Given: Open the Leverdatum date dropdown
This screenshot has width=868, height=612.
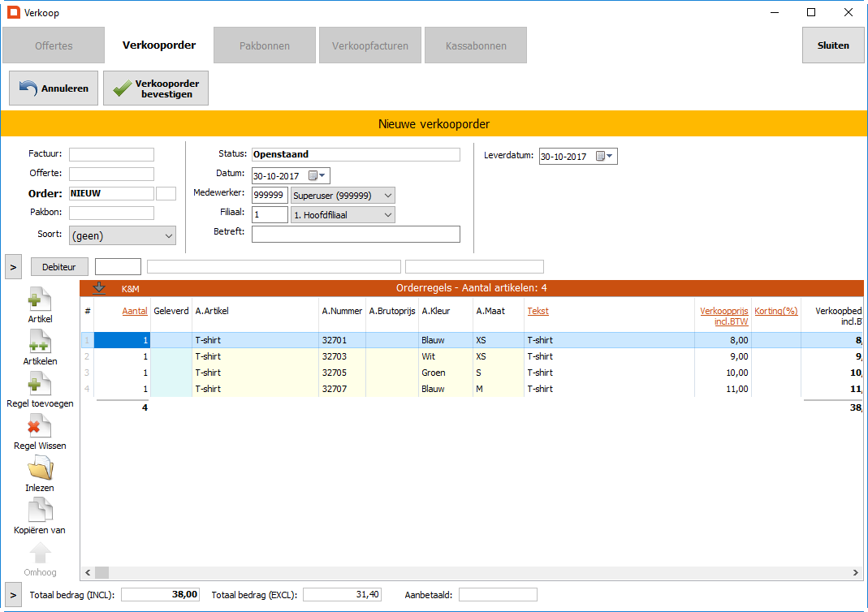Looking at the screenshot, I should 605,157.
